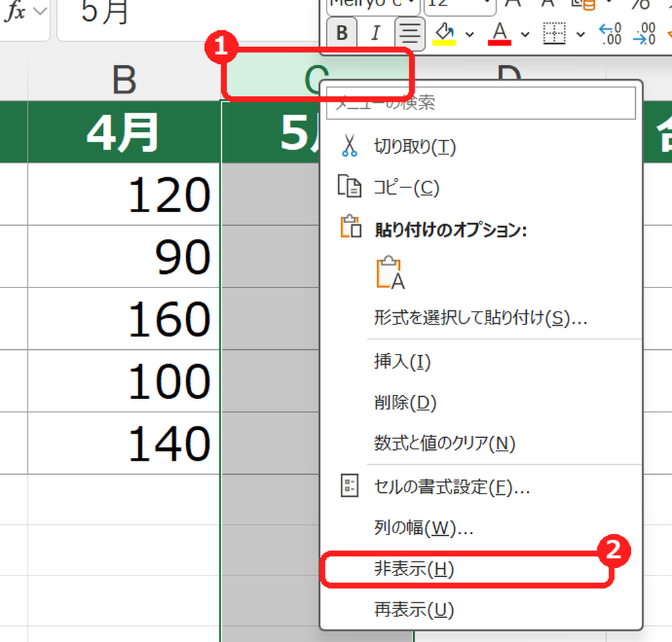The image size is (672, 642).
Task: Select cell with value 120
Action: coord(124,194)
